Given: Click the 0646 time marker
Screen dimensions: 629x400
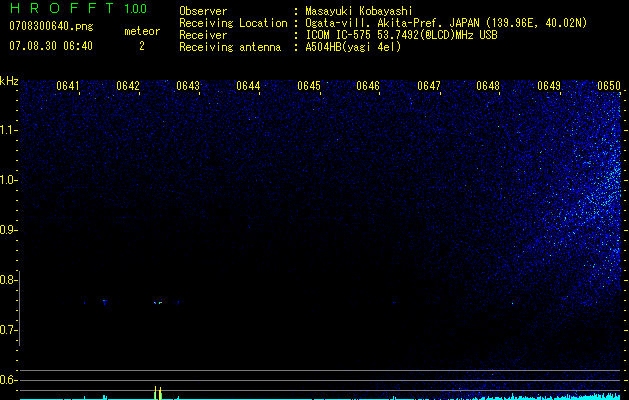Looking at the screenshot, I should coord(368,86).
